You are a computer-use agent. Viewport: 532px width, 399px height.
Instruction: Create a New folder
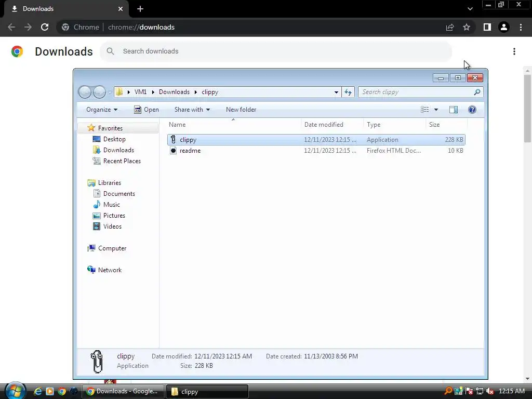coord(241,110)
